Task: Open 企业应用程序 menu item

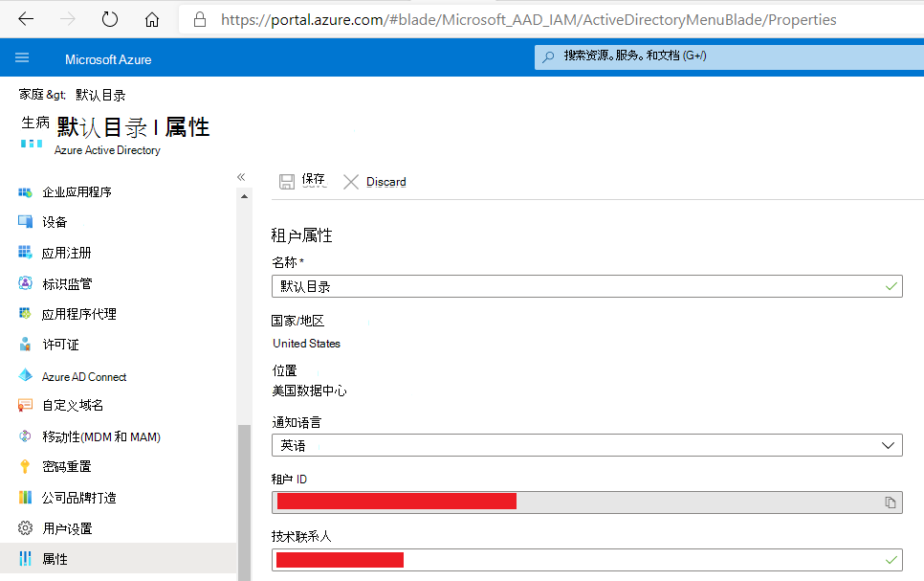Action: (77, 192)
